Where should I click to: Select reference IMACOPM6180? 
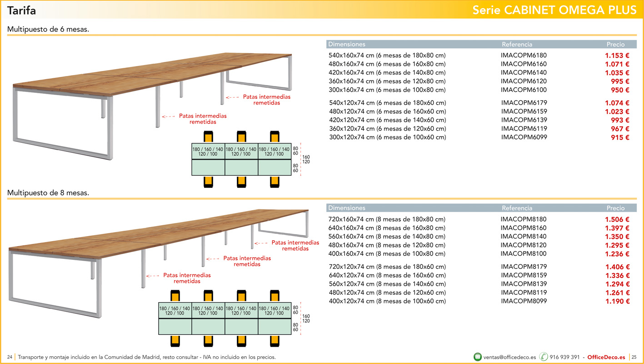pos(524,56)
